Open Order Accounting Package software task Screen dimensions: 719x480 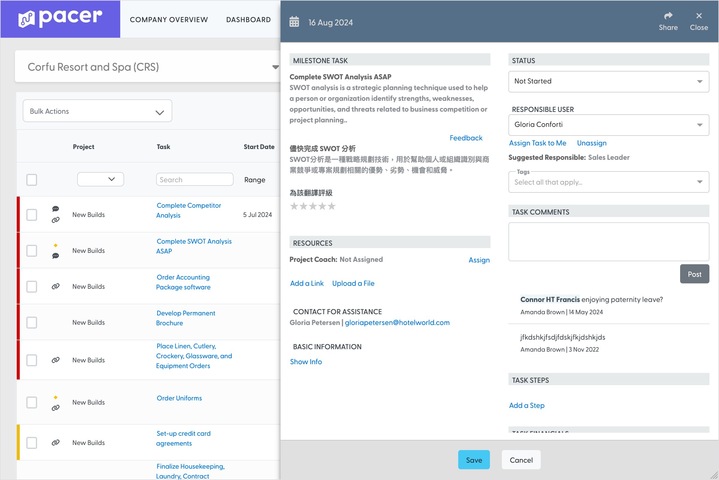pyautogui.click(x=183, y=282)
